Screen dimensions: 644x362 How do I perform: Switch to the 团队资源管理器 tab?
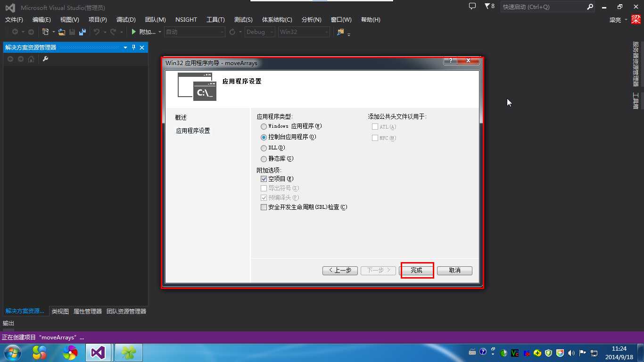point(126,312)
